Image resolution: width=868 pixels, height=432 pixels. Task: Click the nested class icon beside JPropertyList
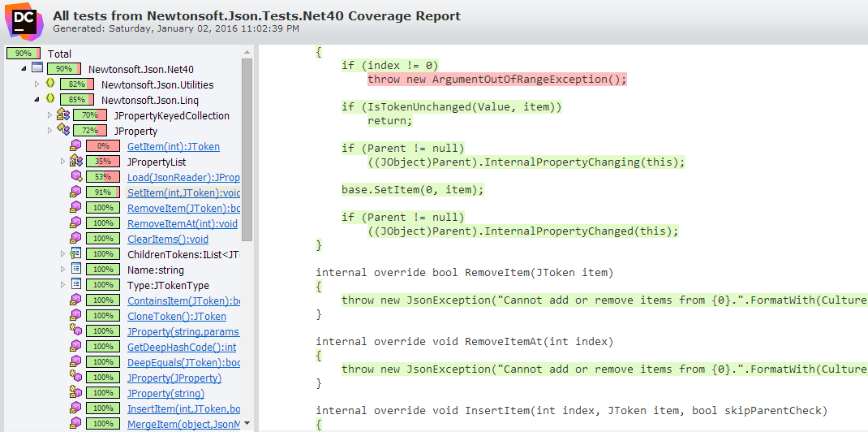click(75, 162)
